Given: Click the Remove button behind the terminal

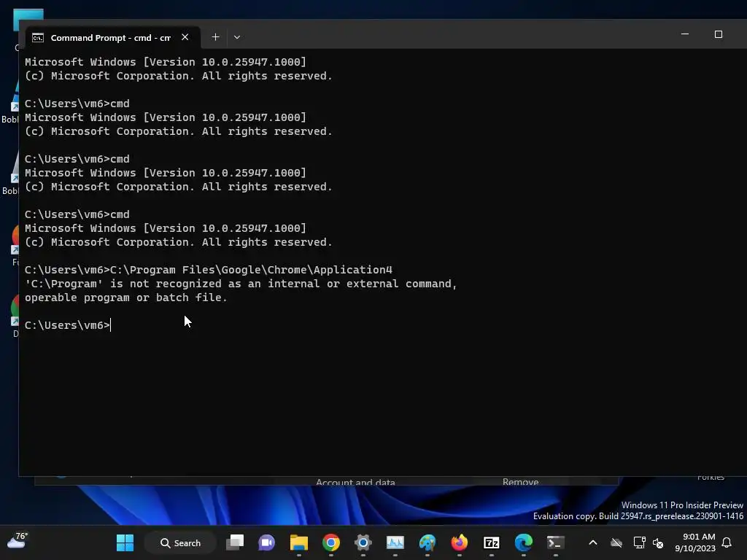Looking at the screenshot, I should 520,481.
